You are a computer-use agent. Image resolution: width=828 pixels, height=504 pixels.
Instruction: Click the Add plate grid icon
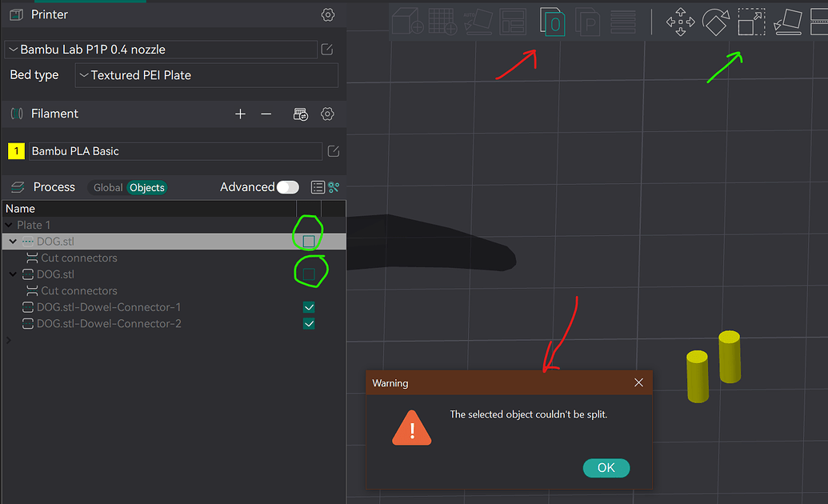(x=442, y=22)
